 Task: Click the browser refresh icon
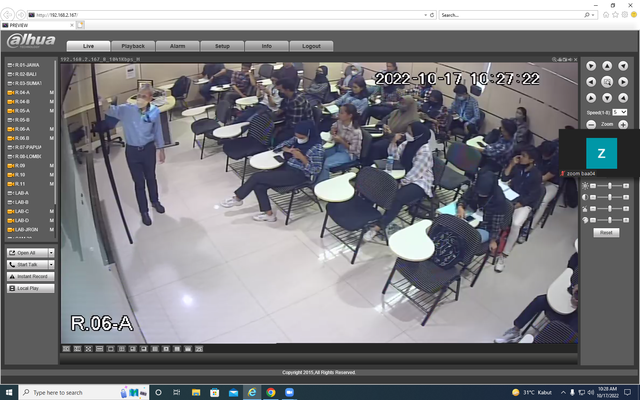(x=432, y=15)
